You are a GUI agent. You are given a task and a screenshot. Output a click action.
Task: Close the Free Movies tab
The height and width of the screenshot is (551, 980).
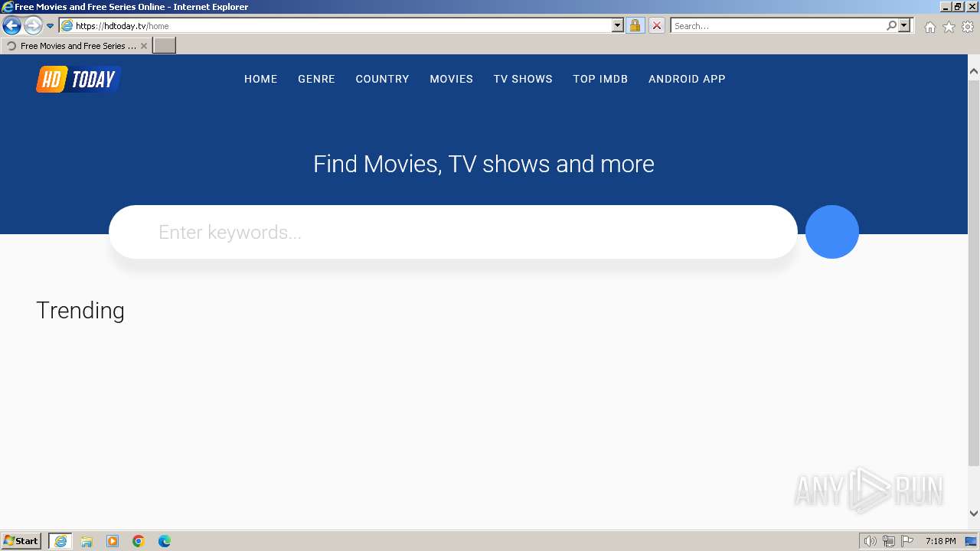click(144, 46)
